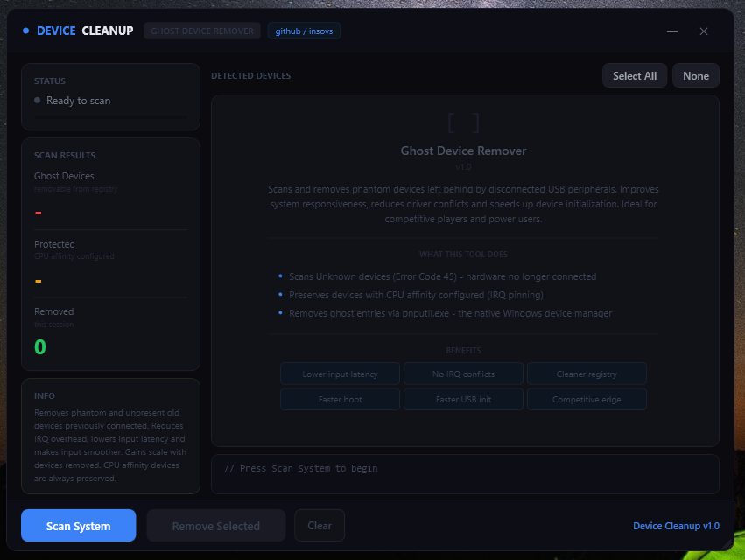Click the orange dash under Protected
Viewport: 745px width, 560px height.
(38, 281)
